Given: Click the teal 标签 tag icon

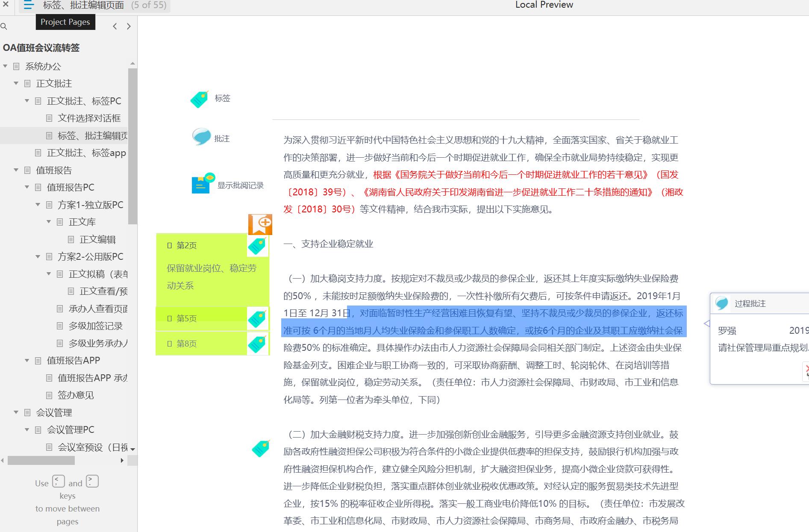Looking at the screenshot, I should pos(199,99).
